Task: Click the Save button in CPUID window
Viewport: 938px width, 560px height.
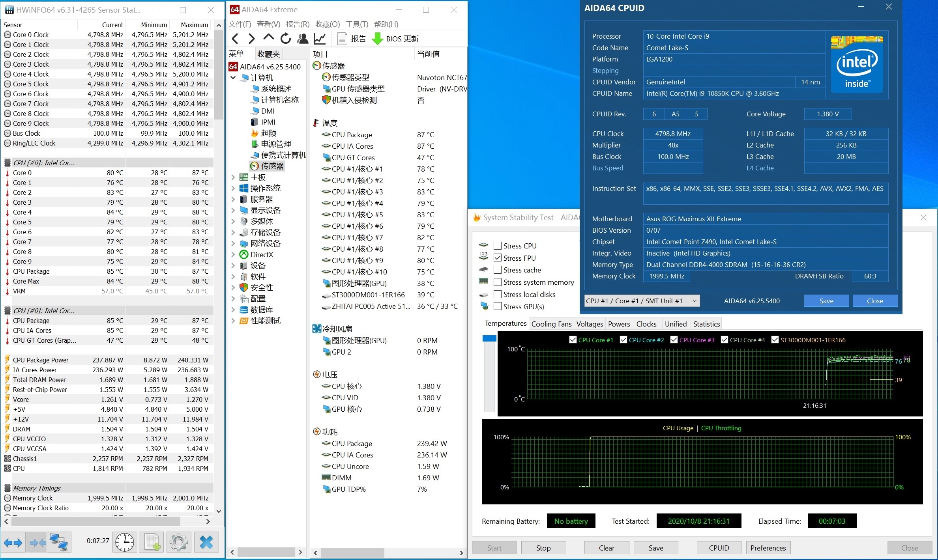Action: click(x=827, y=301)
